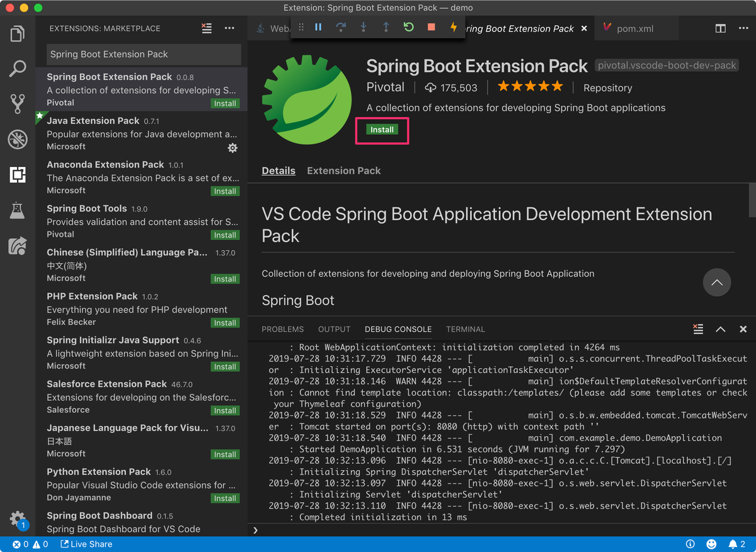Install Chinese (Simplified) Language Pack
Viewport: 756px width, 552px height.
(x=225, y=279)
